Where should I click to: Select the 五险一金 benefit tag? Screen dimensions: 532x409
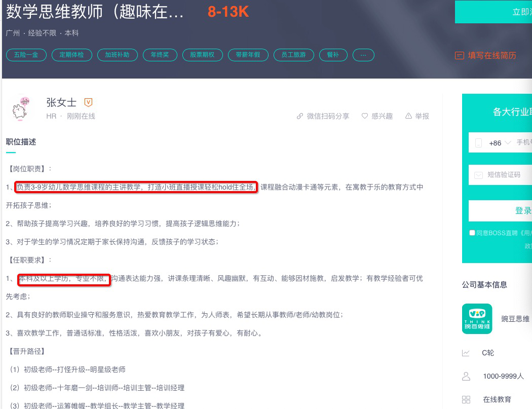[x=26, y=55]
